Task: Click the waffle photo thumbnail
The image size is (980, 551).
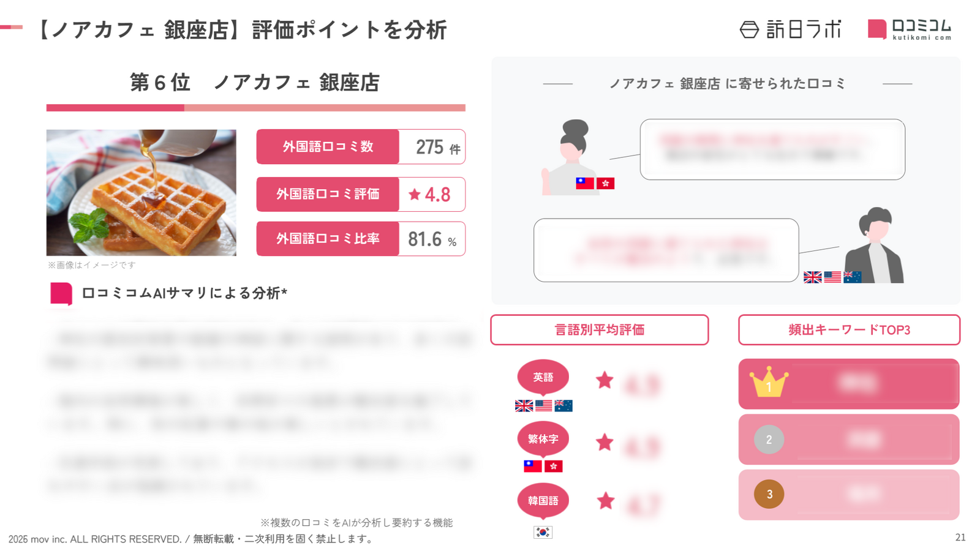Action: coord(141,192)
